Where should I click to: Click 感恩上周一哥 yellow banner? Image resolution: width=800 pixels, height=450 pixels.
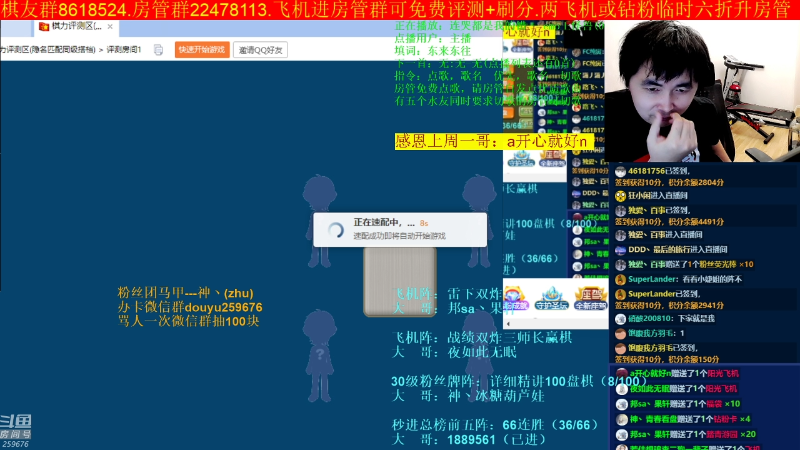coord(494,141)
